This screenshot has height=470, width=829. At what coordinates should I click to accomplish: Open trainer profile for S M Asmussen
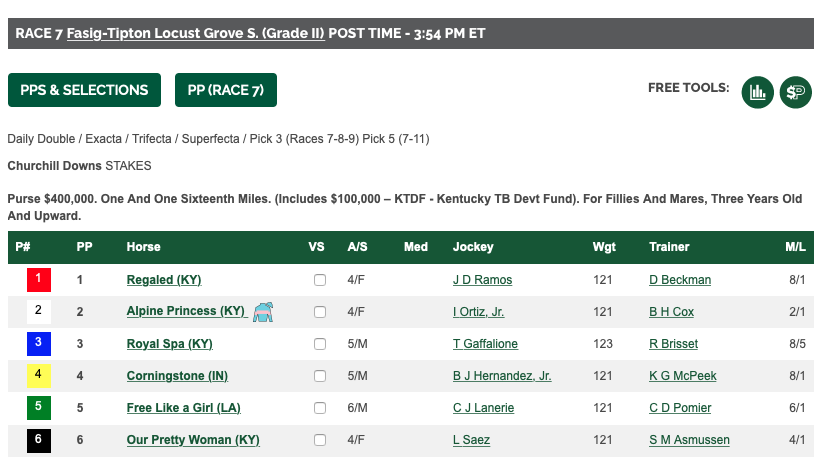click(689, 440)
